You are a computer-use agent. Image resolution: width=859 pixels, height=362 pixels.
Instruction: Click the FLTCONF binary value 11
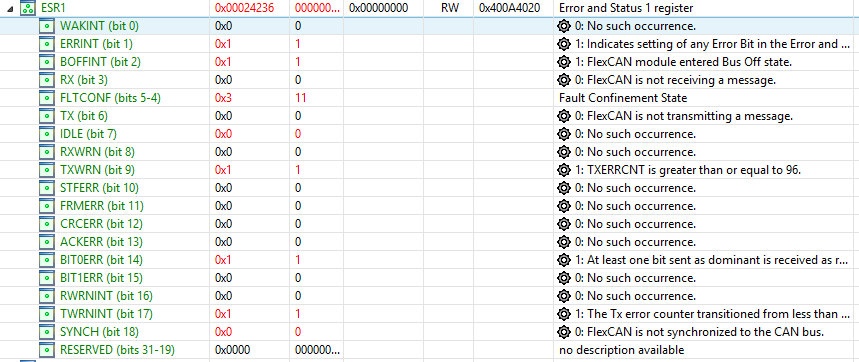300,98
